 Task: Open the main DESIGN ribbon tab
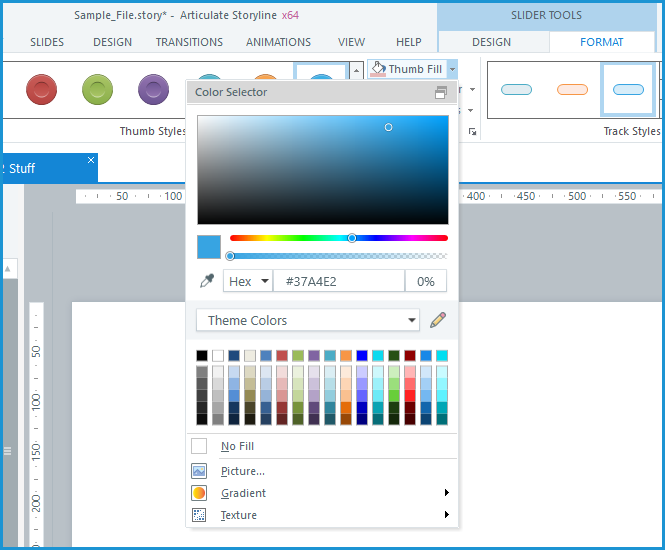click(112, 42)
